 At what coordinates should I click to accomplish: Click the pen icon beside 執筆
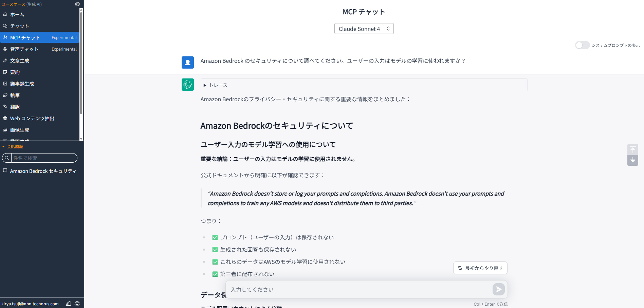click(x=5, y=95)
